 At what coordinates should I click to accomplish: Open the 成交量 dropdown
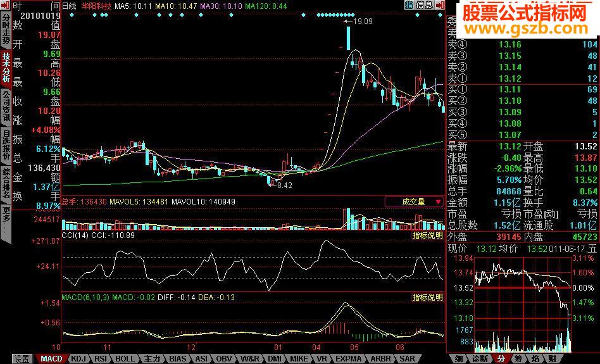(x=414, y=202)
